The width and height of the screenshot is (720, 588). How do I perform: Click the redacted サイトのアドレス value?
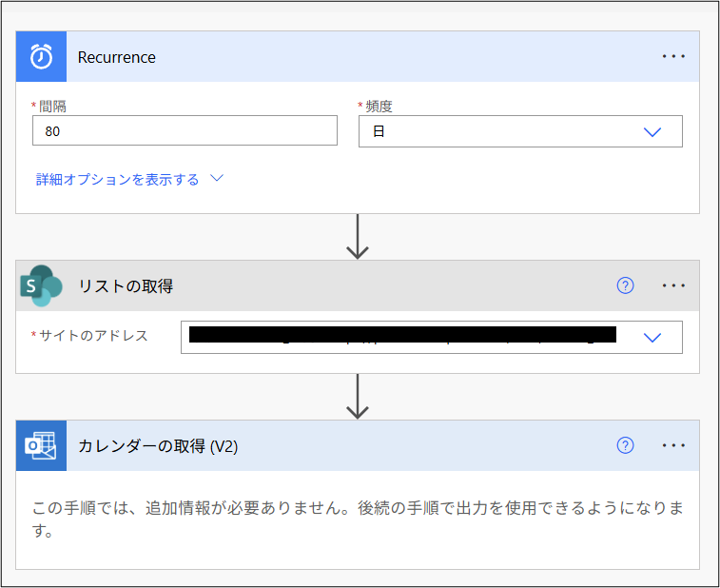[401, 335]
